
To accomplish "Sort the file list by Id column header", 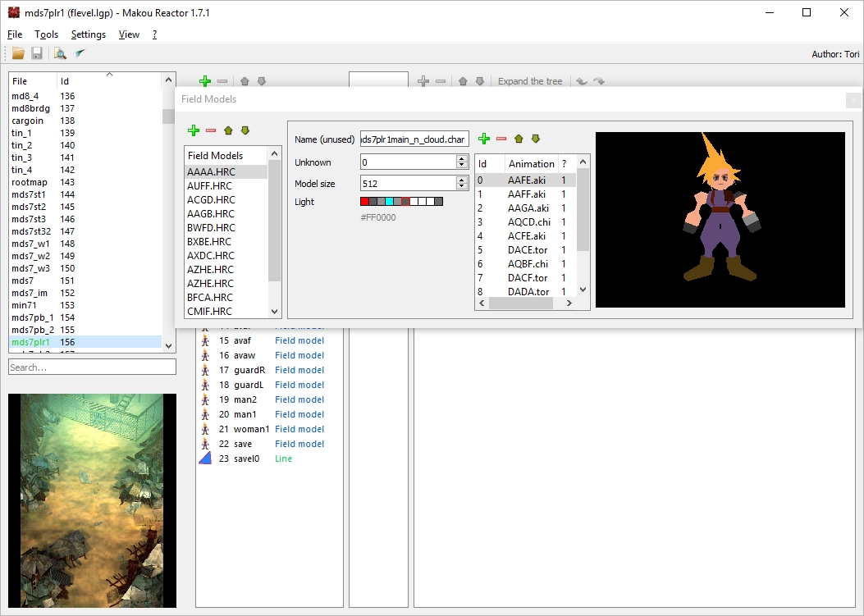I will pos(109,81).
